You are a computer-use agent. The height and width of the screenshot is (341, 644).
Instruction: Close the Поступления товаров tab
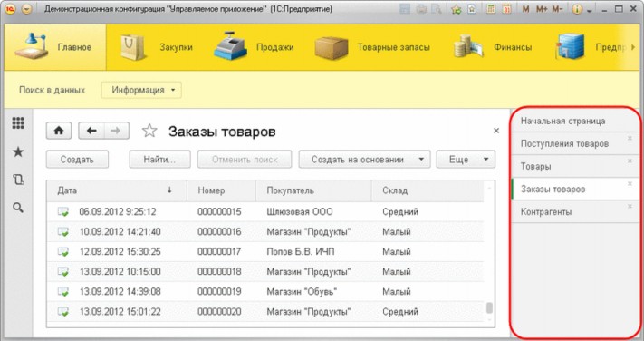(x=630, y=138)
